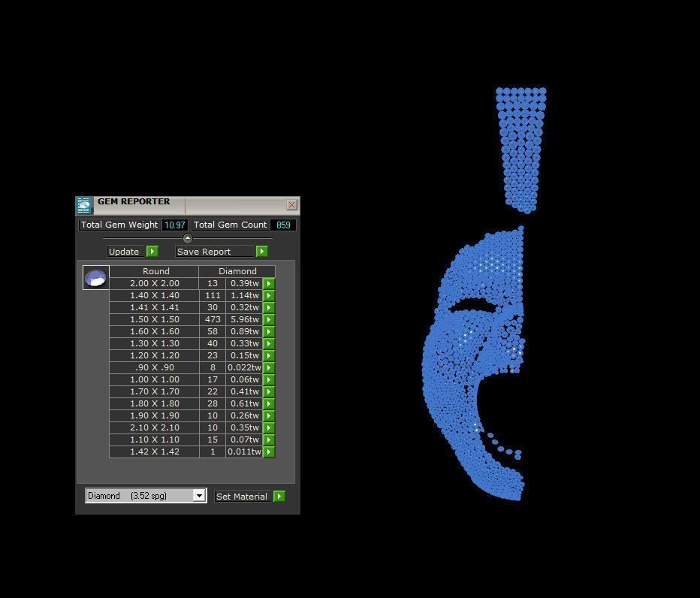This screenshot has width=700, height=598.
Task: Click green arrow for 1.70 X 1.70 row
Action: tap(268, 391)
